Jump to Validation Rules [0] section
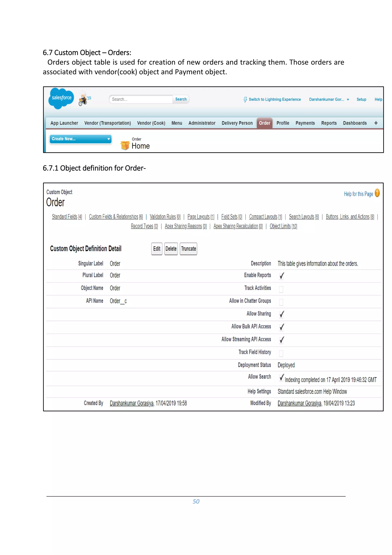Viewport: 392px width, 555px height. [x=165, y=217]
